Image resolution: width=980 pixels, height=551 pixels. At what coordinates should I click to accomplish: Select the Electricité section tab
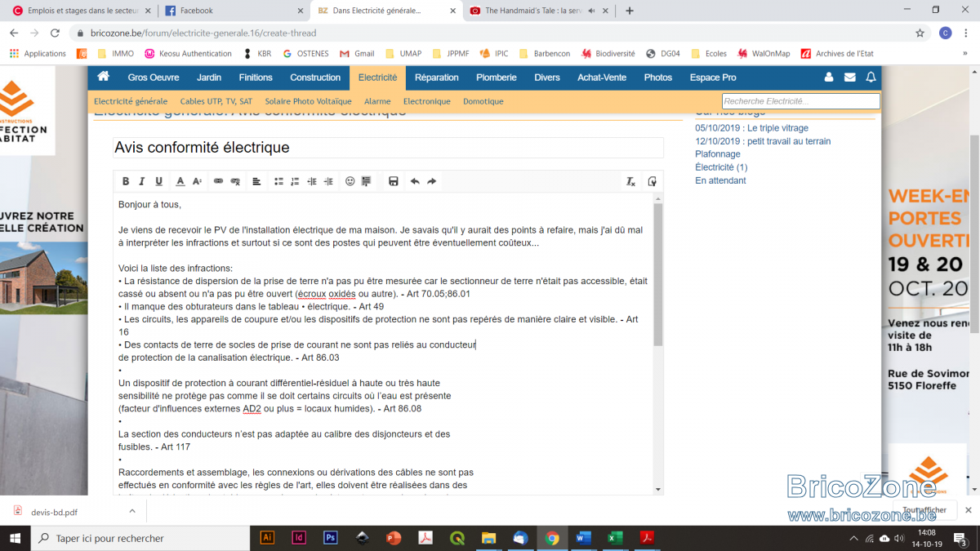click(377, 78)
